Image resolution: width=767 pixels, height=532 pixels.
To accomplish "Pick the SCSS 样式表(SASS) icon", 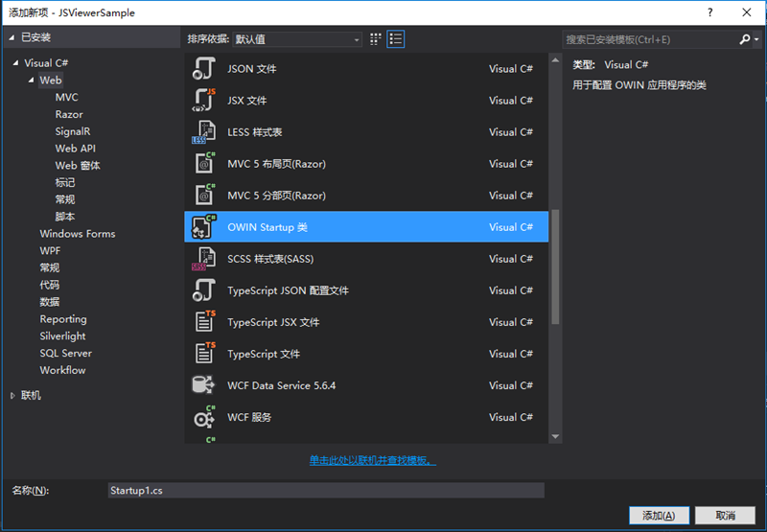I will point(204,259).
